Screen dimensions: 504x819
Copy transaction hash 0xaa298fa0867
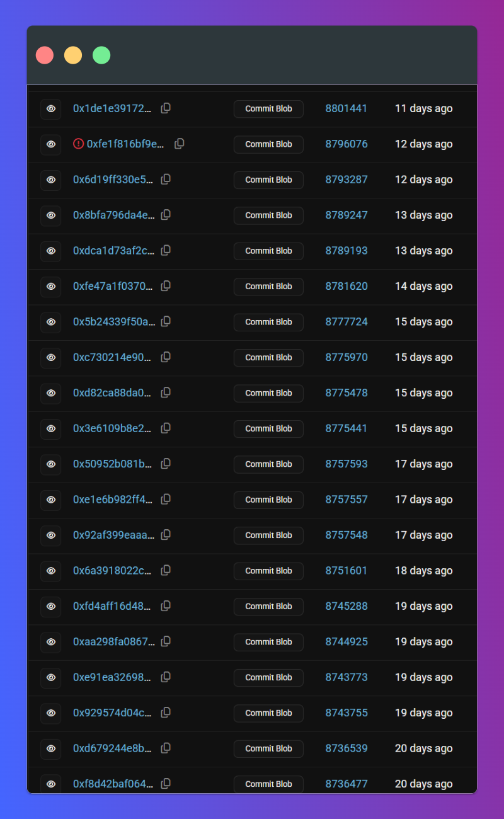[166, 642]
